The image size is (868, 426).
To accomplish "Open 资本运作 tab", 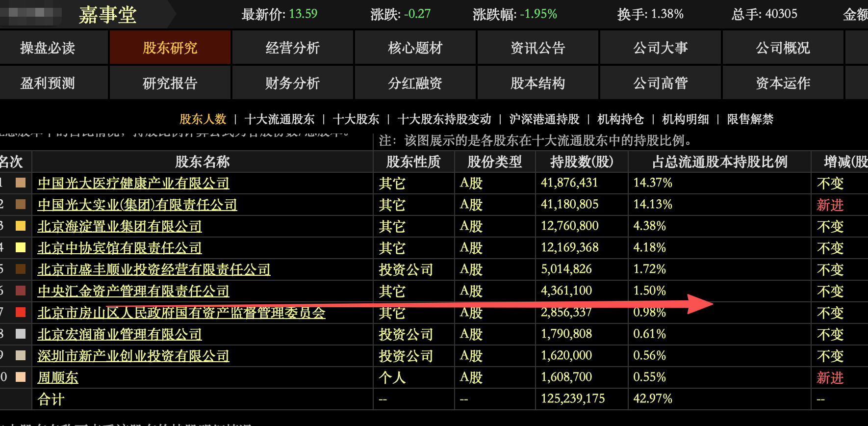I will [783, 83].
